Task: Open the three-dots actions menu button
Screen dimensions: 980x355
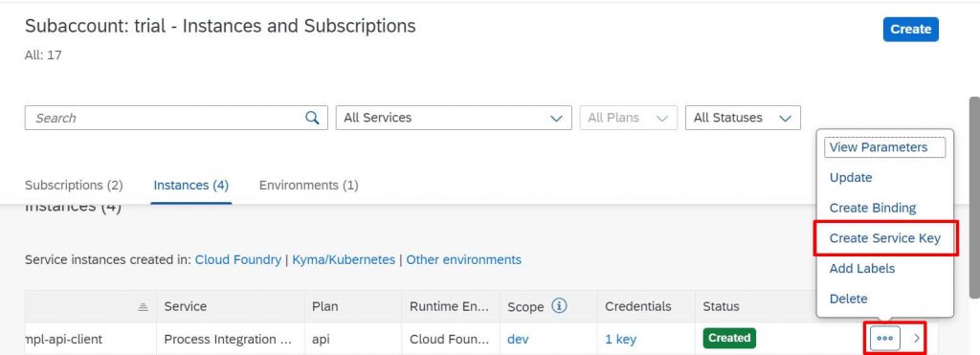Action: pos(885,338)
